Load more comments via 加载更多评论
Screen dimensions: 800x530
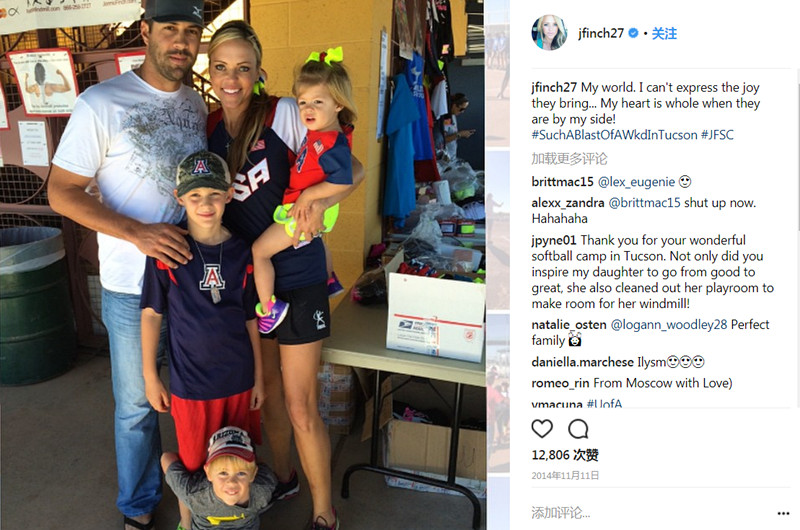click(x=569, y=159)
